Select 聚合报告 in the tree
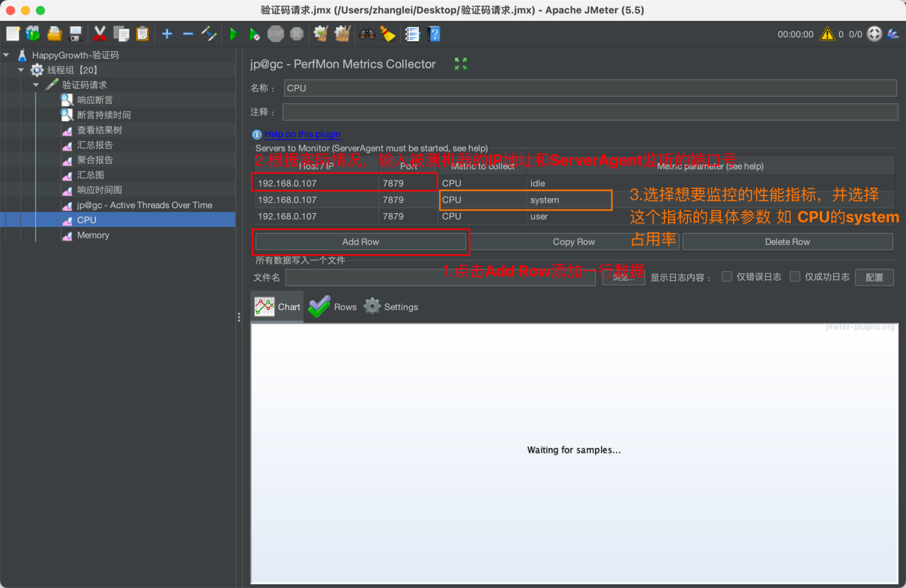 click(95, 160)
